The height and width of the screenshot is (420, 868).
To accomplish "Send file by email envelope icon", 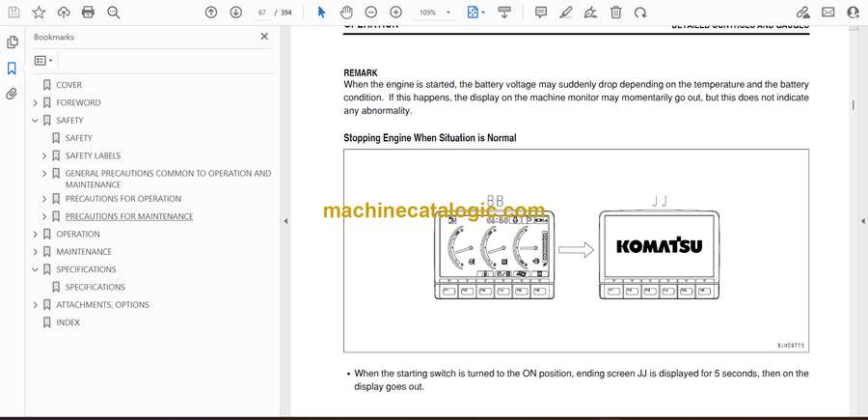I will tap(828, 13).
